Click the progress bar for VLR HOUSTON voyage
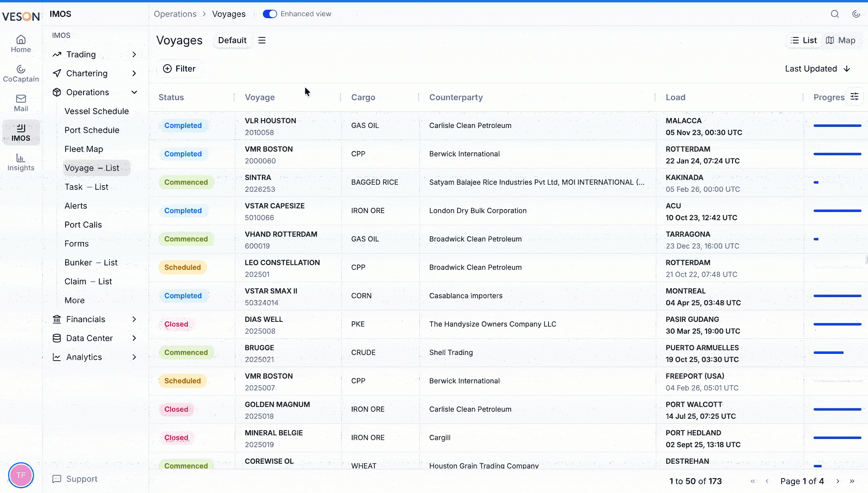 pyautogui.click(x=837, y=126)
